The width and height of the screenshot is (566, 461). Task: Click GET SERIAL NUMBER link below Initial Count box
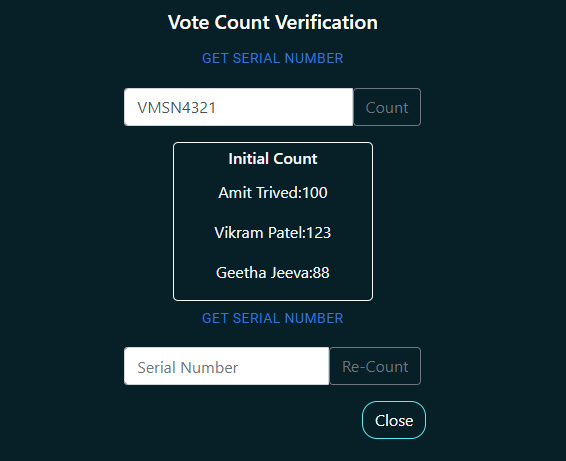pyautogui.click(x=273, y=318)
